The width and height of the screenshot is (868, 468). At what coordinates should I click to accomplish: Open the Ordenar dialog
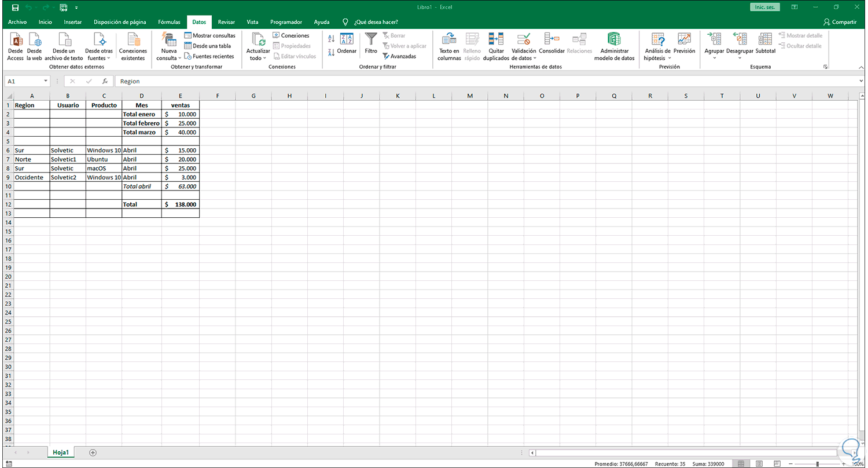[x=347, y=43]
